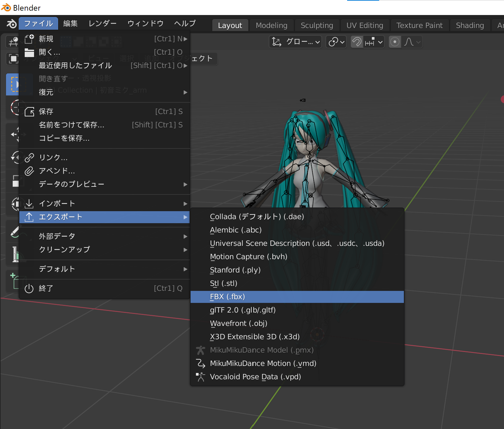Select the エクスポート menu entry
Image resolution: width=504 pixels, height=429 pixels.
point(105,217)
